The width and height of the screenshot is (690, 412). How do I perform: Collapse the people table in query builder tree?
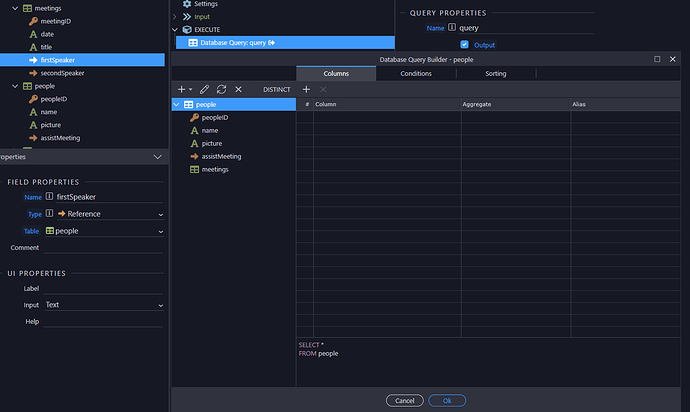[x=177, y=104]
